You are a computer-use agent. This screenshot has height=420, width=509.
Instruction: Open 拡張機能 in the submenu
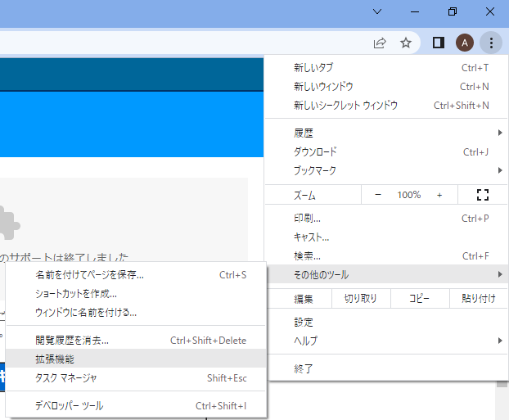tap(136, 359)
